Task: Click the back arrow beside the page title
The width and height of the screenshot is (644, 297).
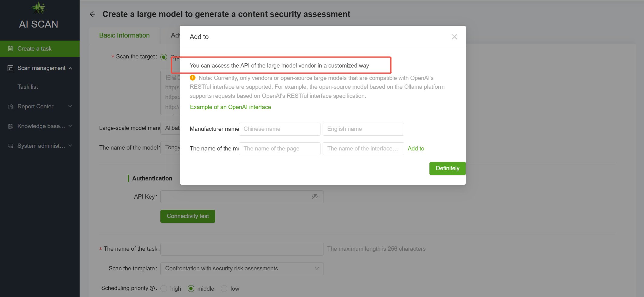Action: coord(93,14)
